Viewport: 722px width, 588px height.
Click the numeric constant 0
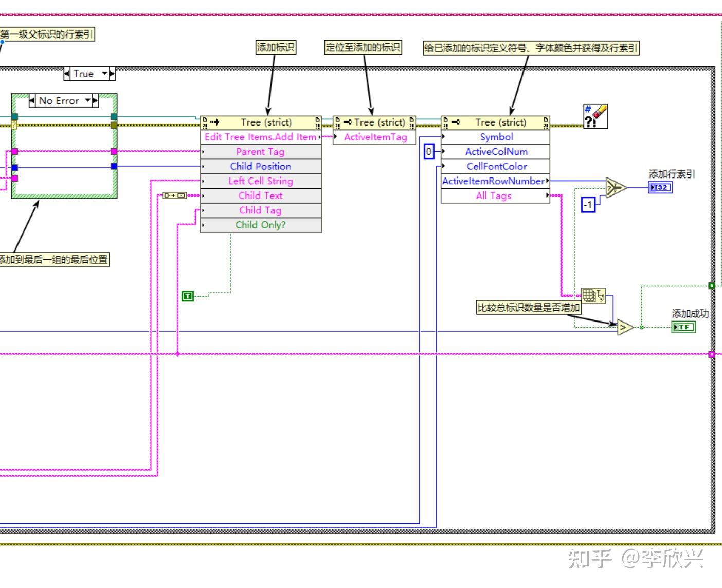429,152
